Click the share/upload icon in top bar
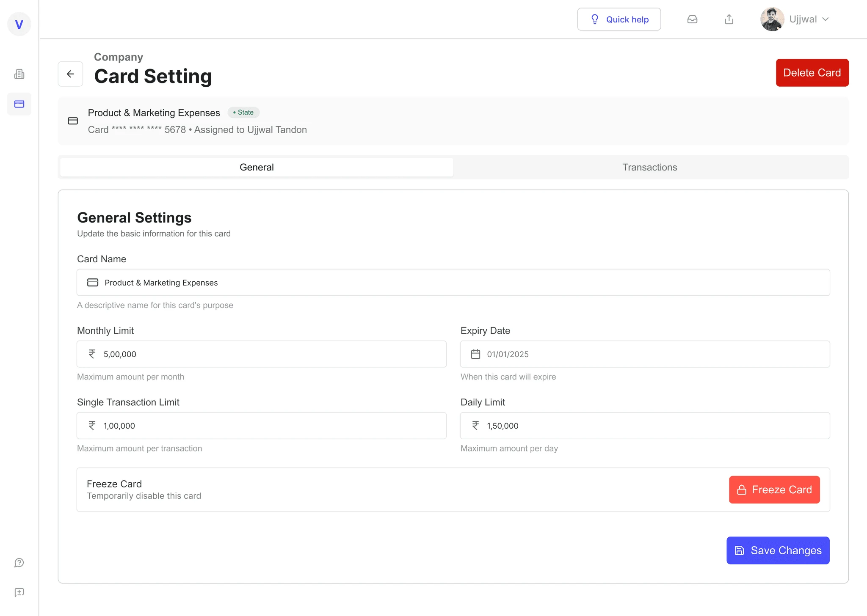This screenshot has width=867, height=616. (x=729, y=19)
